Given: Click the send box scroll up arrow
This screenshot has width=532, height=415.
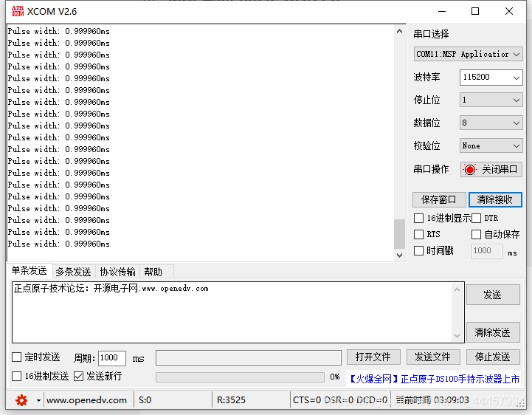Looking at the screenshot, I should 457,289.
